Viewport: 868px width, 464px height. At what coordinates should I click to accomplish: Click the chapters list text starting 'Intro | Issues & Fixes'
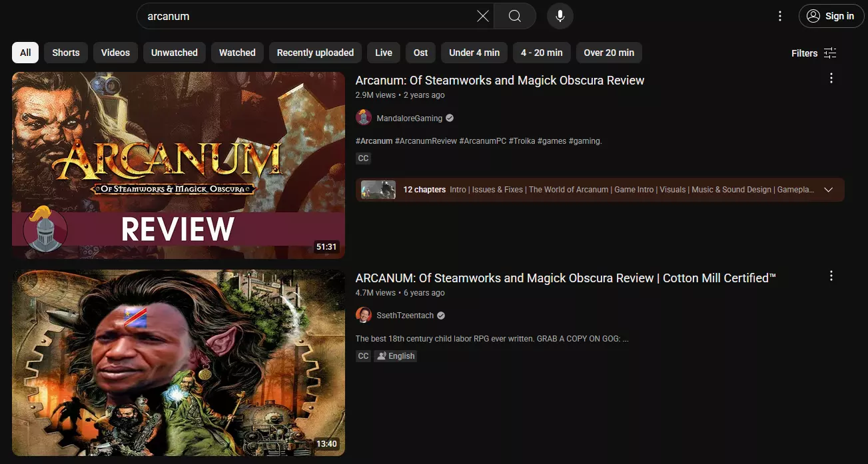coord(632,190)
